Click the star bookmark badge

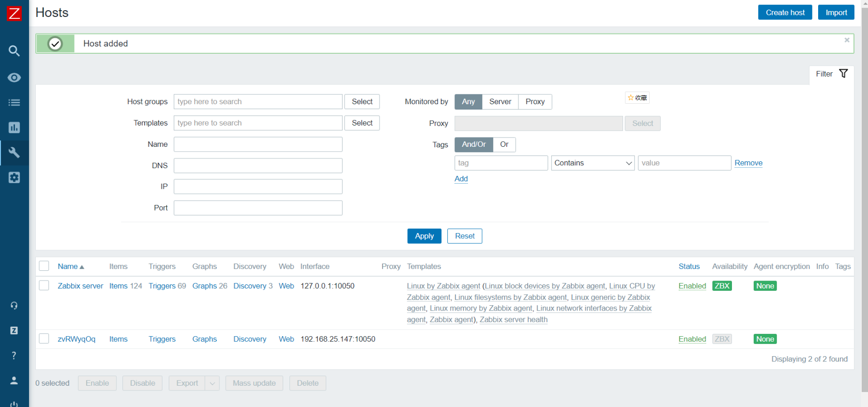pos(637,98)
